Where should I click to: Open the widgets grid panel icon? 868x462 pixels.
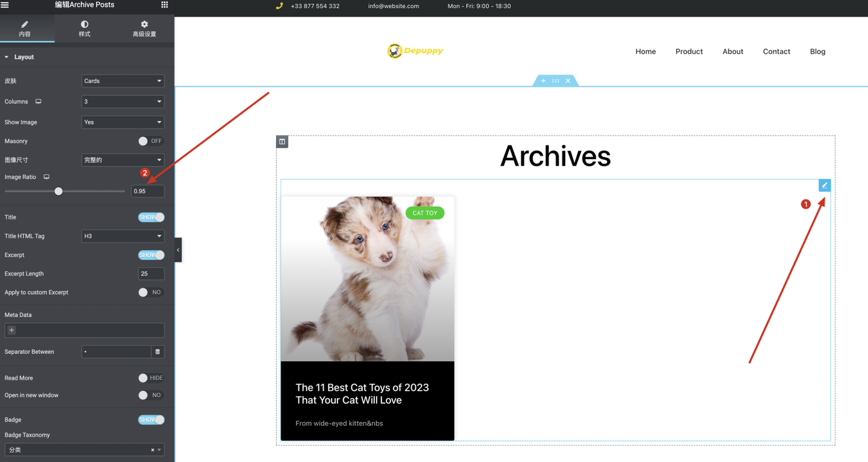165,5
